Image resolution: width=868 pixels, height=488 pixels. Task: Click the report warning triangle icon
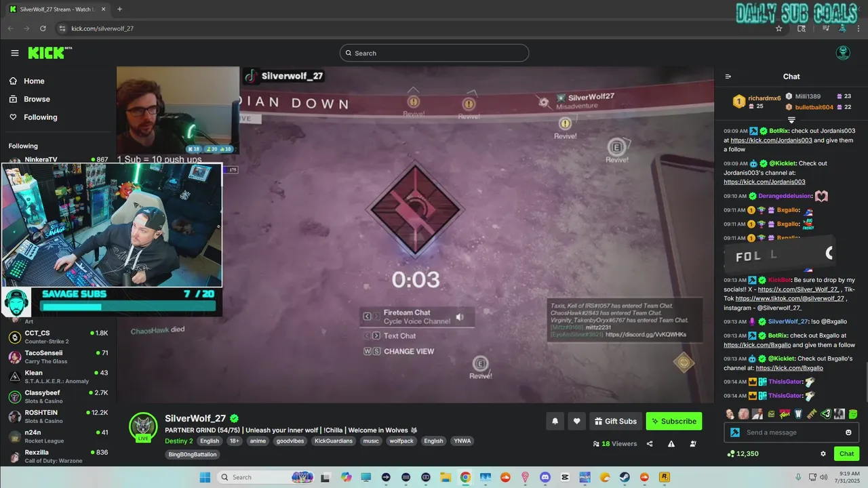click(671, 444)
